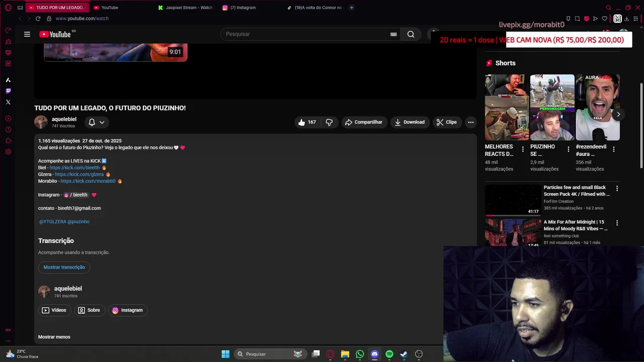
Task: Open channel Instagram button
Action: [x=128, y=310]
